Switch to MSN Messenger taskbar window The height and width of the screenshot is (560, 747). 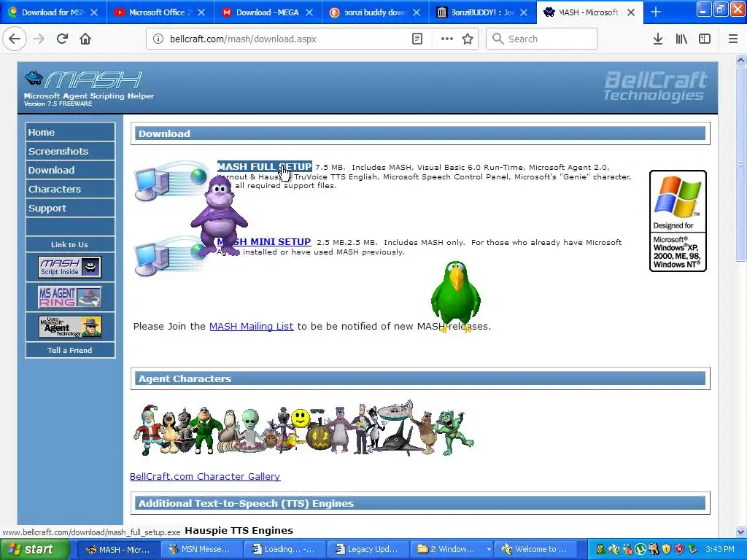[x=201, y=550]
